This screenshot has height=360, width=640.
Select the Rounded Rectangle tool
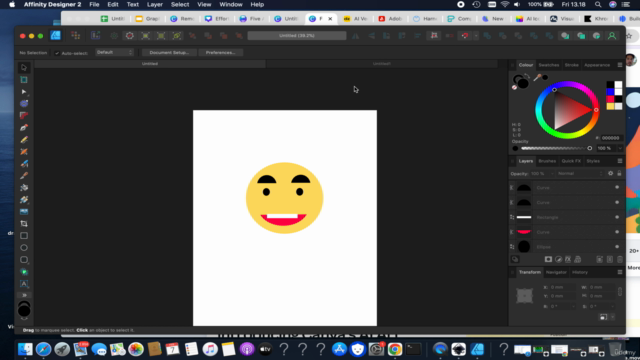[24, 260]
